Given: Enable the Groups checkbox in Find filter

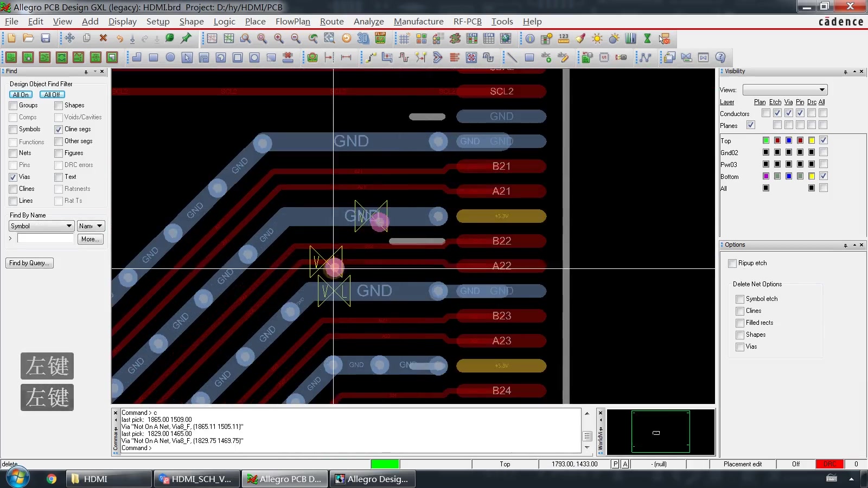Looking at the screenshot, I should (14, 106).
